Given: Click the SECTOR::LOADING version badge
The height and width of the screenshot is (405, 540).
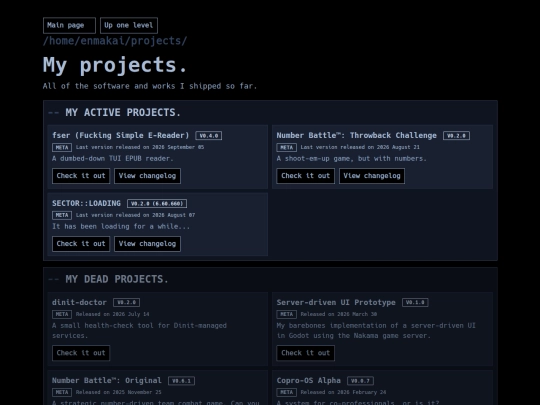Looking at the screenshot, I should point(157,204).
